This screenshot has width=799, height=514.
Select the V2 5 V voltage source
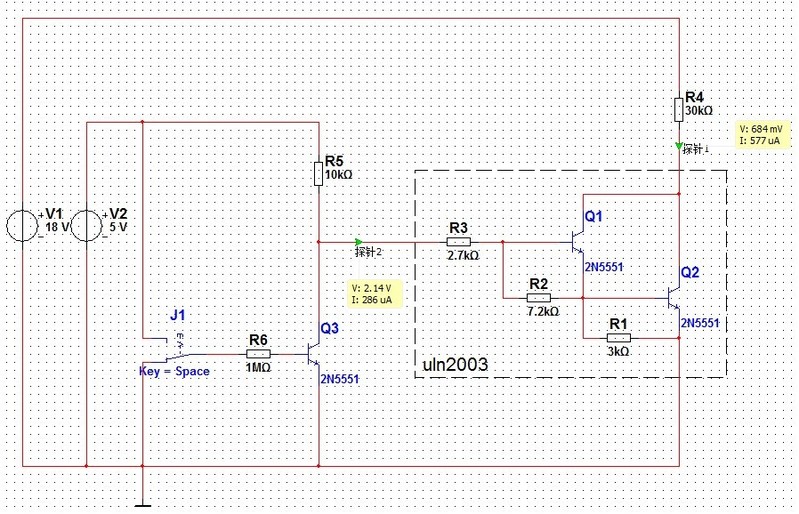[86, 225]
